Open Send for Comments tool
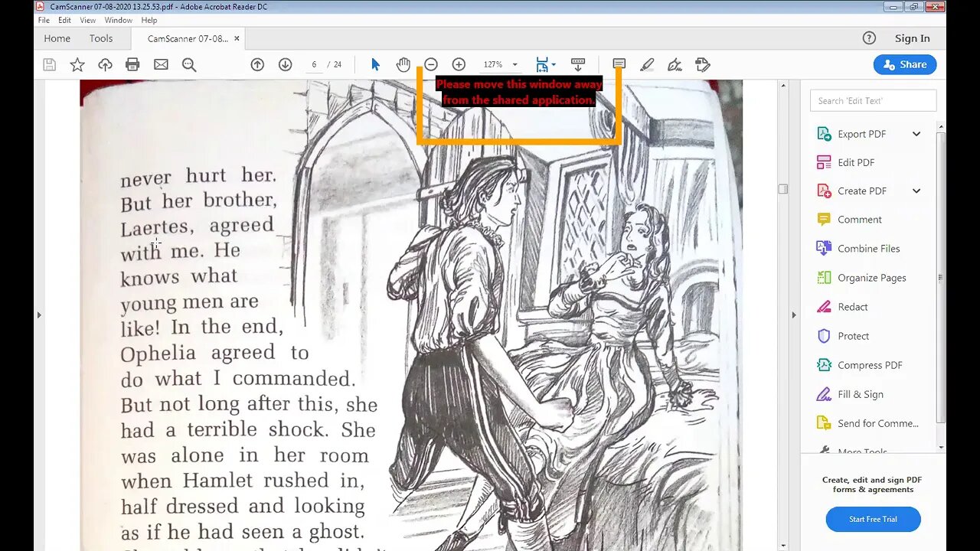This screenshot has width=980, height=551. click(x=868, y=423)
